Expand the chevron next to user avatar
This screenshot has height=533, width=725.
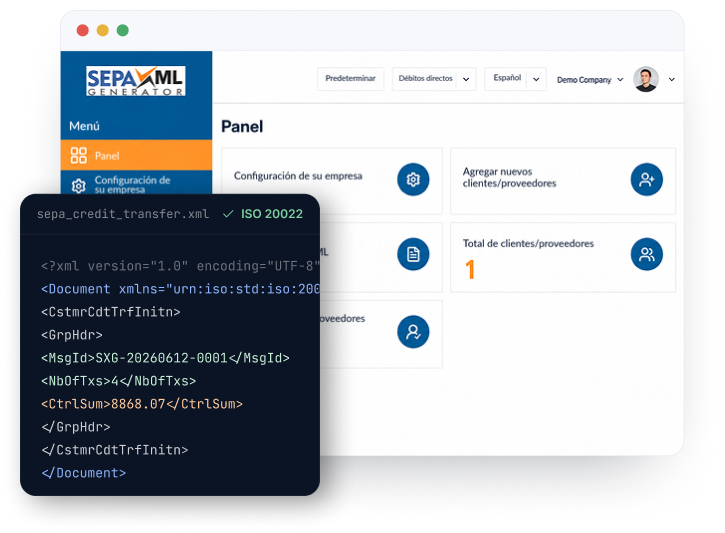coord(671,80)
